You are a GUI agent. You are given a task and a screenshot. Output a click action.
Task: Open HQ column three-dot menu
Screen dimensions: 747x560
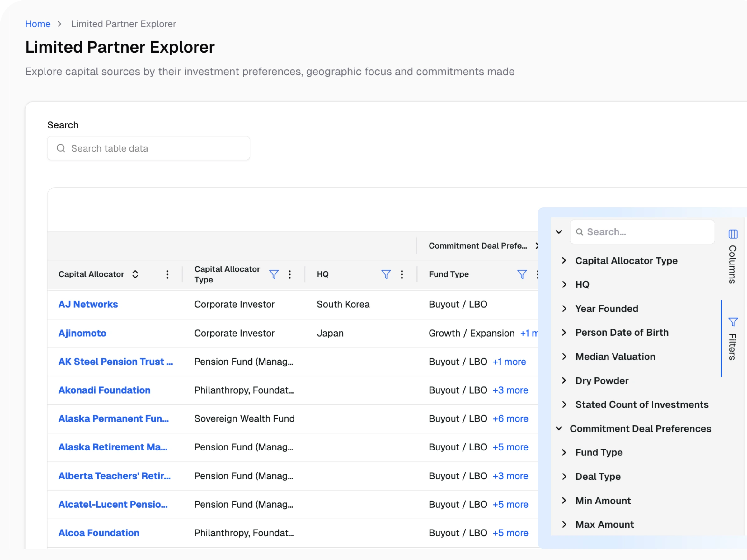click(x=402, y=274)
